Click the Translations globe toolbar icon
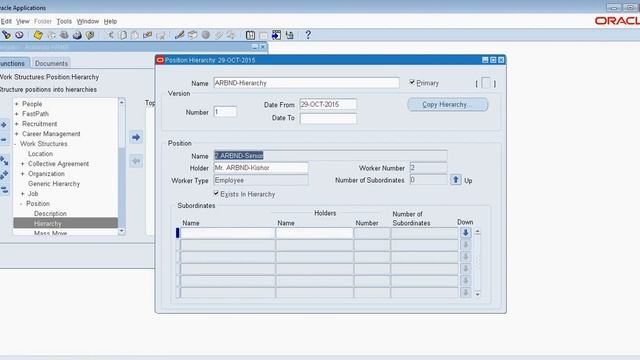The image size is (640, 360). tap(206, 35)
